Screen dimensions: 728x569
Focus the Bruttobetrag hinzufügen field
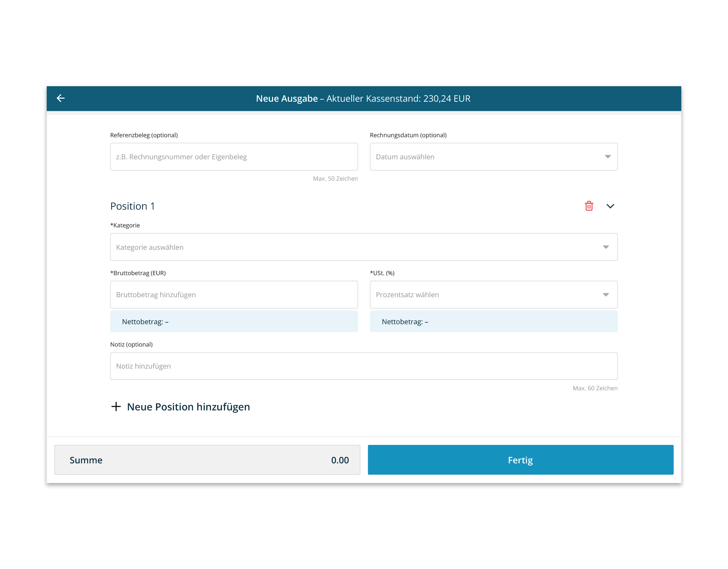234,295
